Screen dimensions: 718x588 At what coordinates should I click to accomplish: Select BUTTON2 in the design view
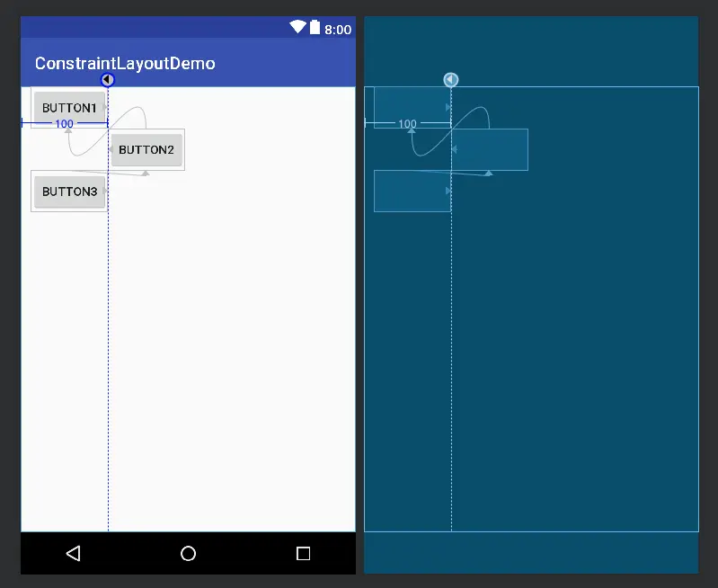pos(146,150)
